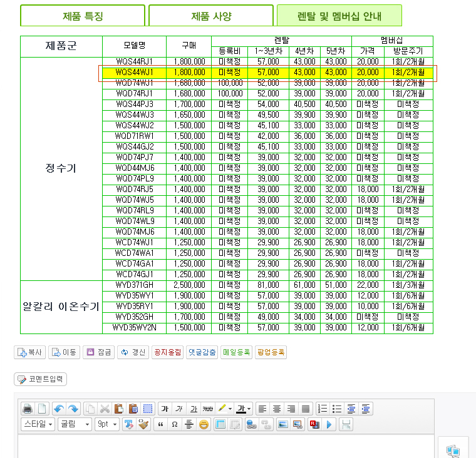Toggle strikethrough text formatting
Image resolution: width=476 pixels, height=458 pixels.
tap(208, 409)
